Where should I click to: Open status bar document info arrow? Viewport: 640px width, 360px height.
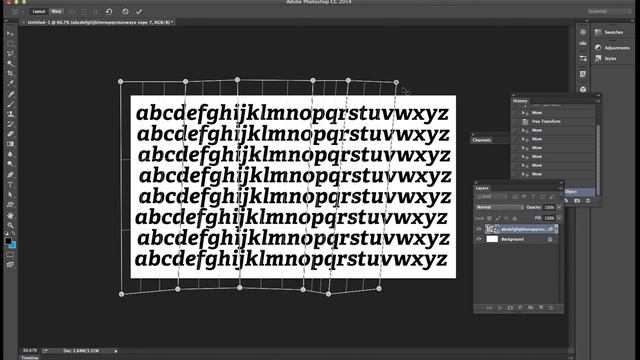click(116, 351)
